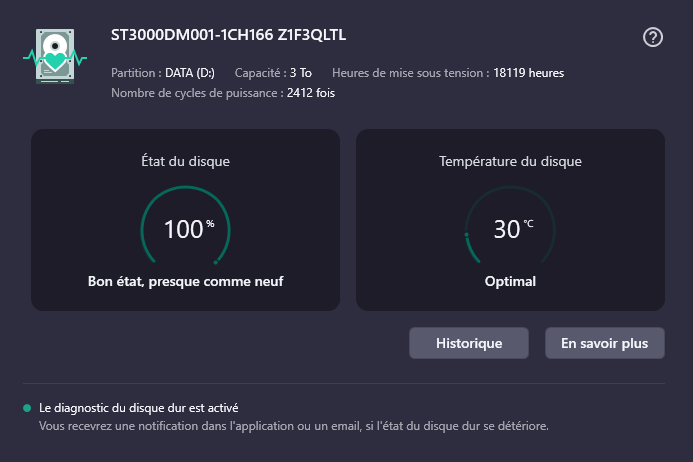693x462 pixels.
Task: Click the Optimal temperature status label
Action: coord(510,282)
